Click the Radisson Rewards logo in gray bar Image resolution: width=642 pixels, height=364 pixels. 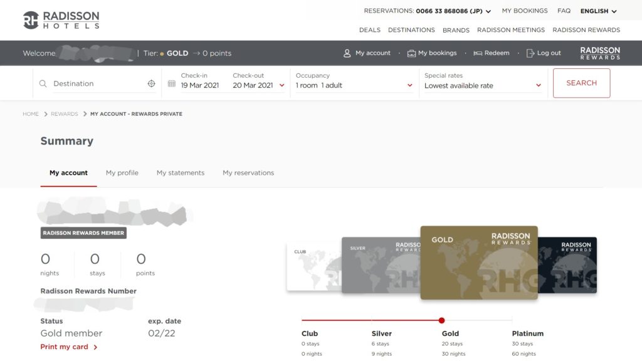pyautogui.click(x=599, y=53)
